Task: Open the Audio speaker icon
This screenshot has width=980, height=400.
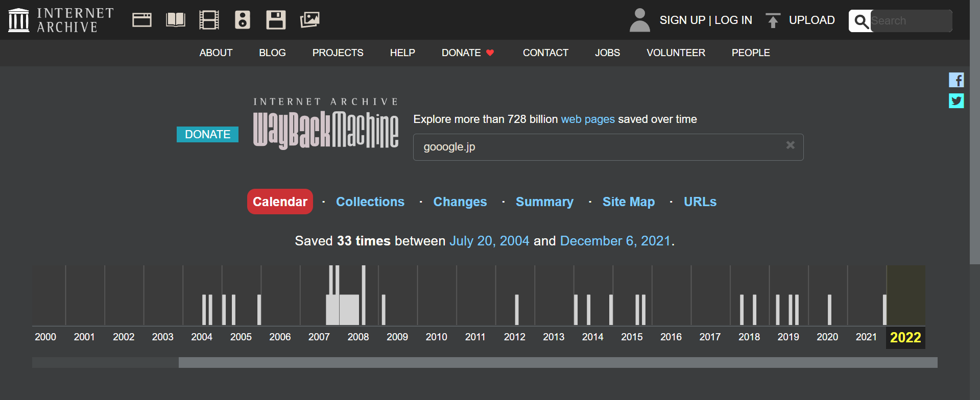Action: click(x=243, y=20)
